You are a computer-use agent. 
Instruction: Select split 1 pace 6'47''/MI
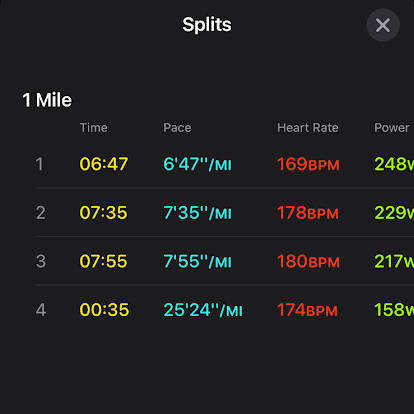tap(197, 164)
